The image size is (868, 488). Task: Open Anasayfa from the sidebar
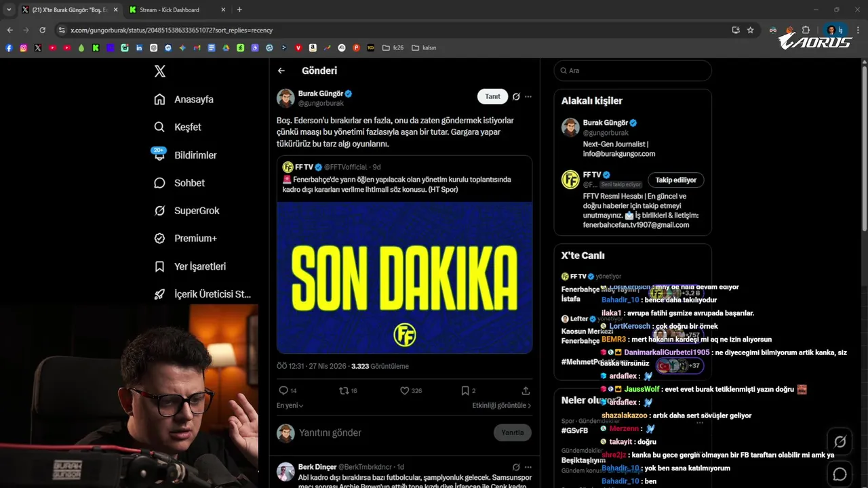184,99
